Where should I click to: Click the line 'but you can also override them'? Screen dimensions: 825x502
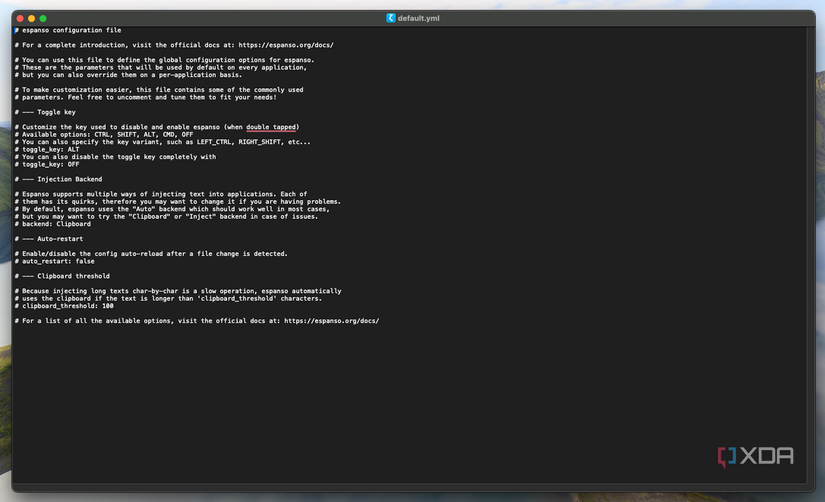pos(128,75)
